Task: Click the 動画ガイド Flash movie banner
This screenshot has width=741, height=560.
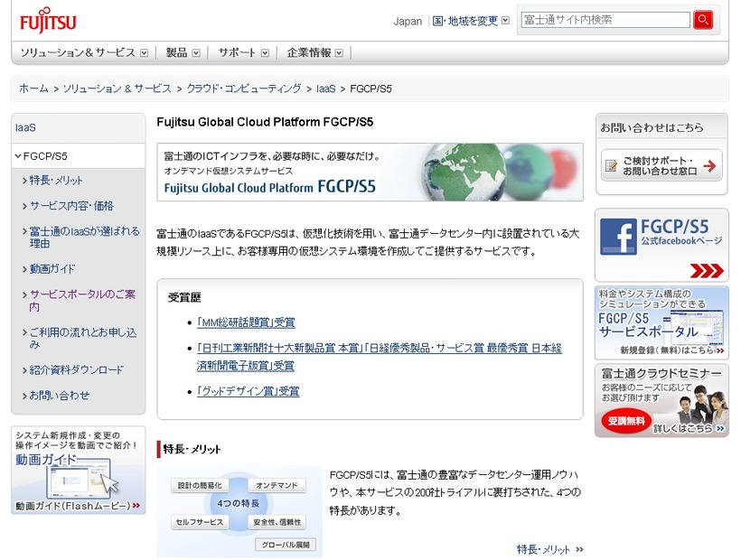Action: (x=79, y=471)
